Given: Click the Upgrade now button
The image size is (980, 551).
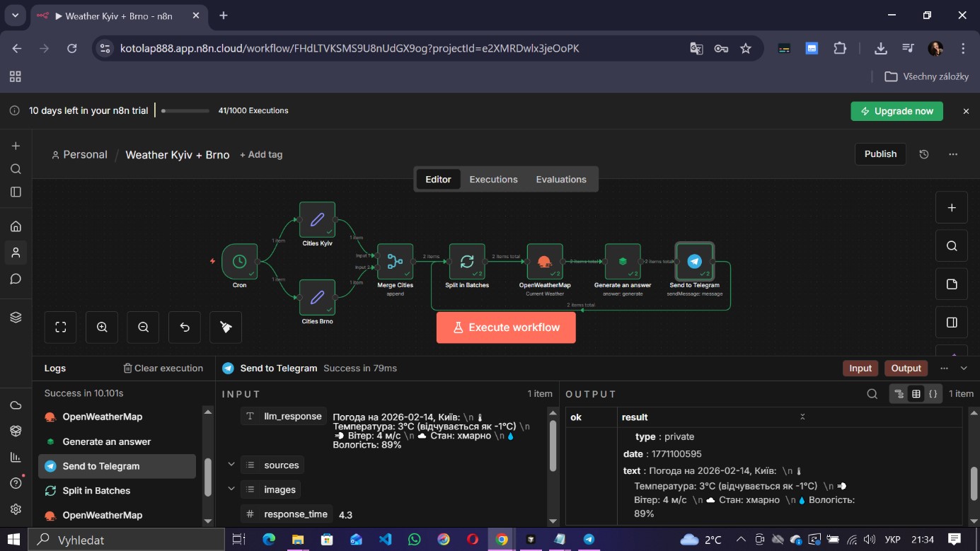Looking at the screenshot, I should coord(897,111).
